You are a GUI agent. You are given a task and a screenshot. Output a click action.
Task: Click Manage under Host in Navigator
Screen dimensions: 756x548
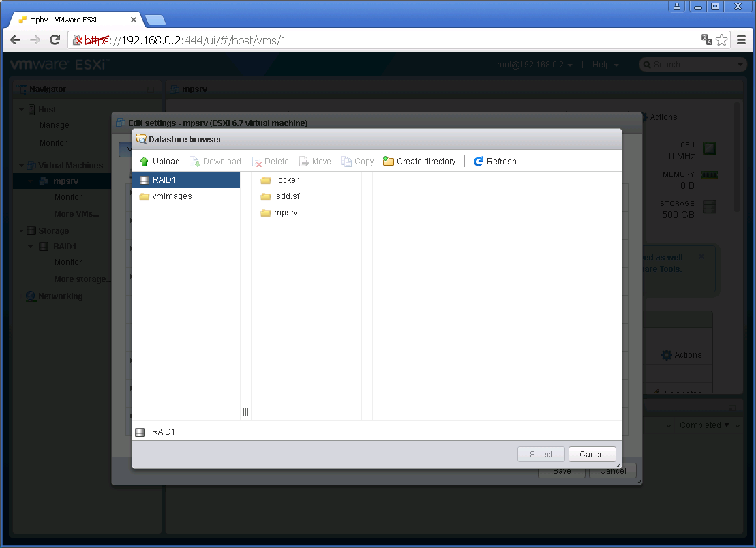[55, 125]
